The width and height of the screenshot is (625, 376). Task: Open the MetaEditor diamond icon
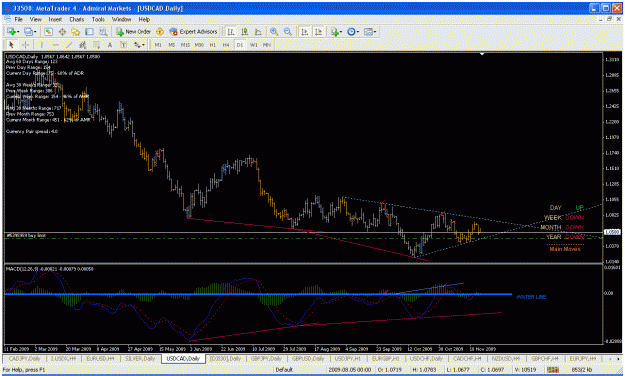click(x=160, y=32)
